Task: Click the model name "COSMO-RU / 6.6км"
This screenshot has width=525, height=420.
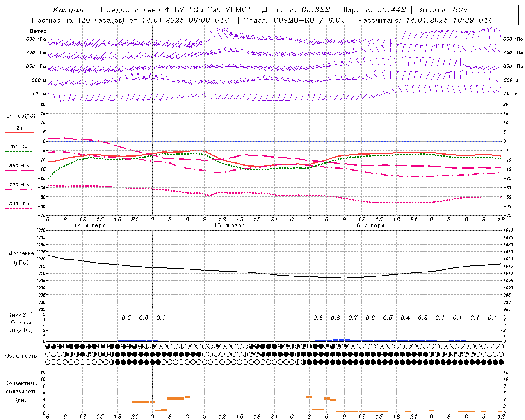Action: point(310,20)
